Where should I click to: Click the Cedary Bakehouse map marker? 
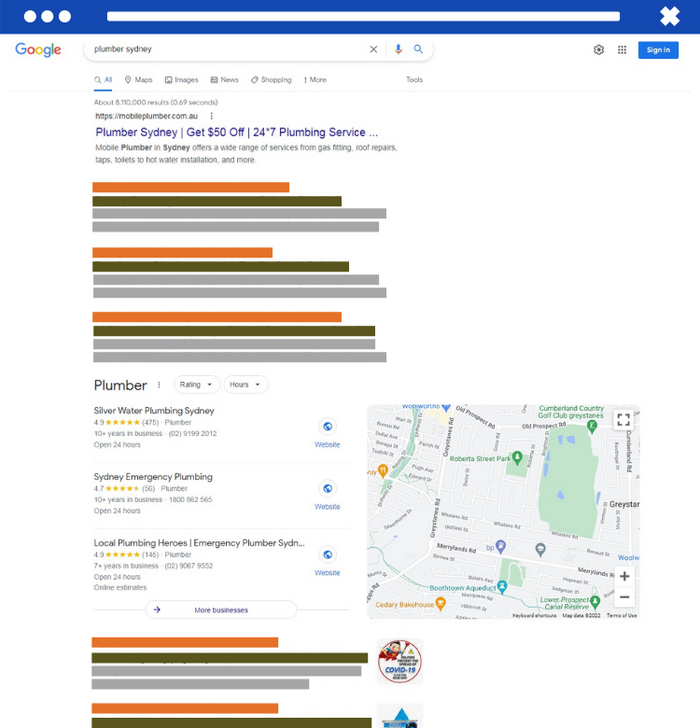click(x=441, y=603)
